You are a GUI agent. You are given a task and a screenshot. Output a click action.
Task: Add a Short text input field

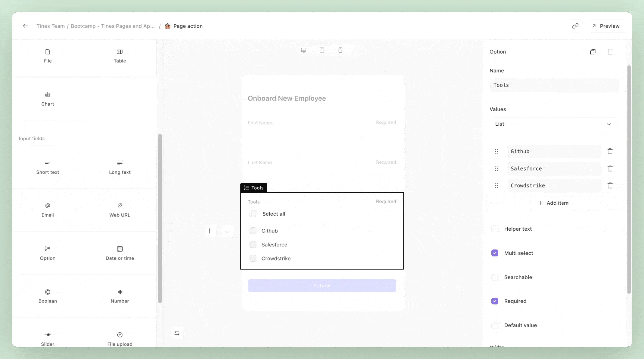48,167
